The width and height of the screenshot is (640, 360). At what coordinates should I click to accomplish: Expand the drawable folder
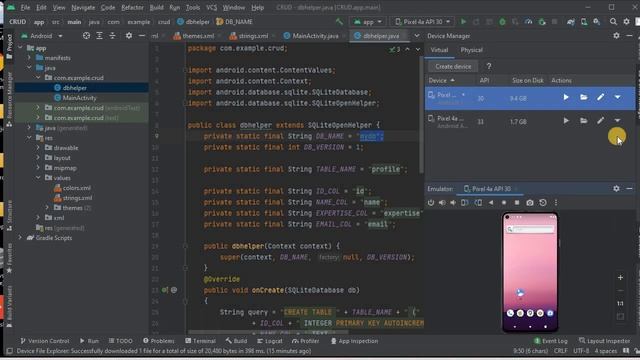pos(38,148)
